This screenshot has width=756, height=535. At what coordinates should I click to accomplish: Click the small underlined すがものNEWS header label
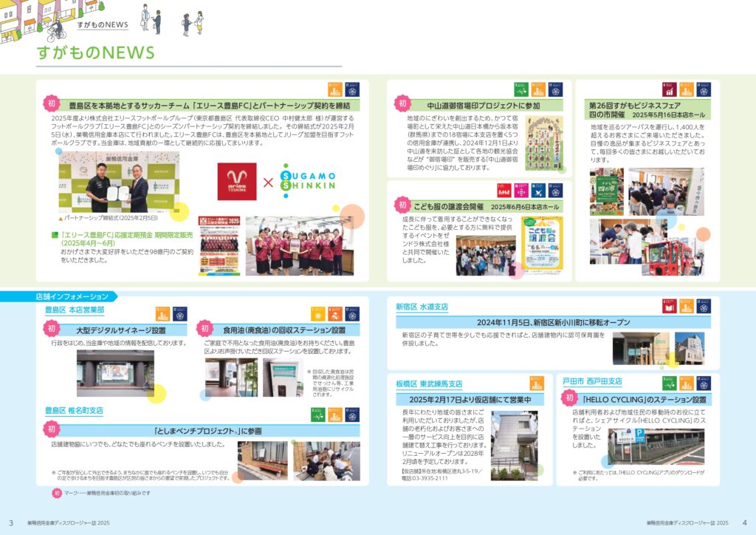tap(103, 25)
